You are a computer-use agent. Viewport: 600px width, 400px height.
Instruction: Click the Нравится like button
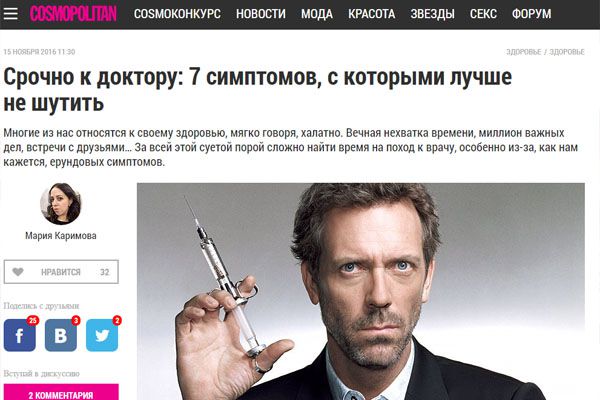point(61,272)
